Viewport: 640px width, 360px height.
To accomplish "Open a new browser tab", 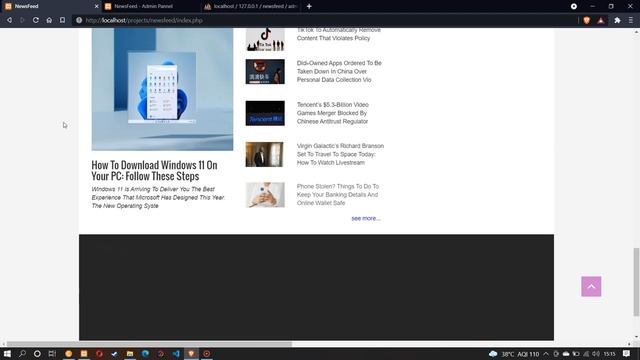I will (x=309, y=6).
